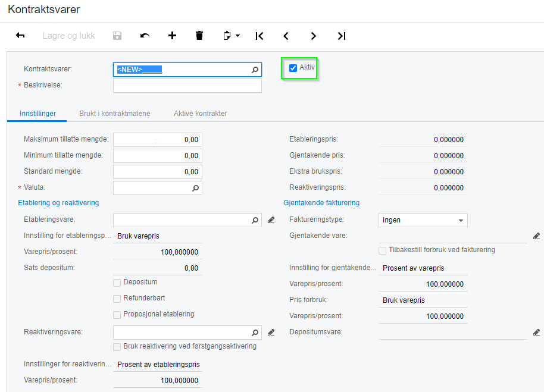544x392 pixels.
Task: Edit Depositumsvare with the pencil icon
Action: click(536, 333)
